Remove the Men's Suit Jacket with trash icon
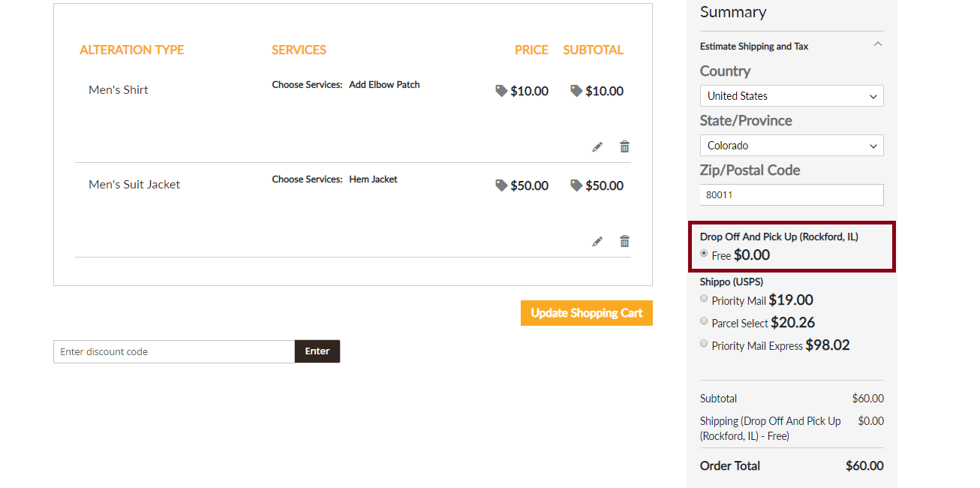The width and height of the screenshot is (980, 488). pyautogui.click(x=624, y=241)
